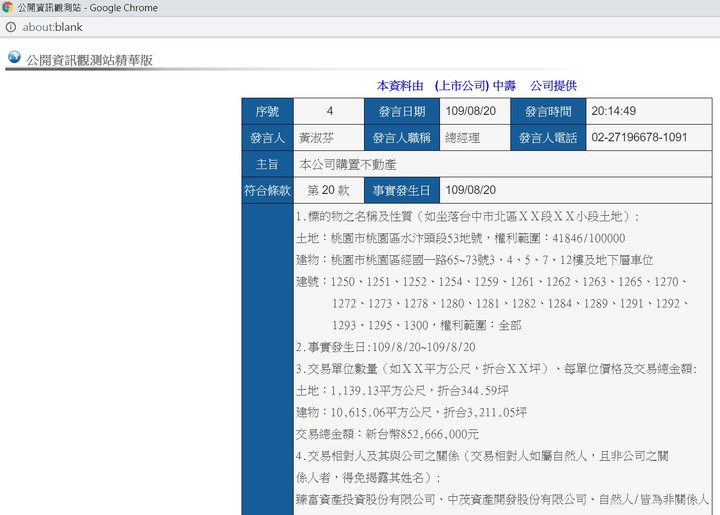
Task: Click the line 4.交易相對人及其與公司之關係
Action: point(482,456)
